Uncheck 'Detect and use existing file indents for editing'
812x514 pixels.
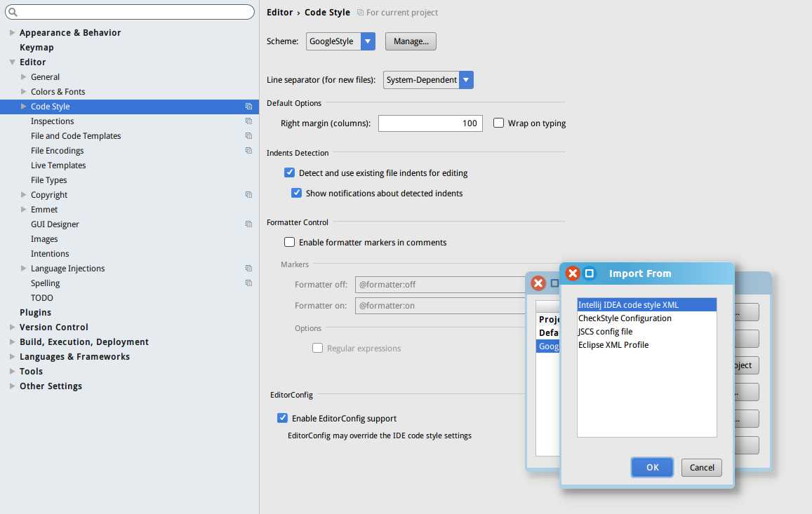289,173
